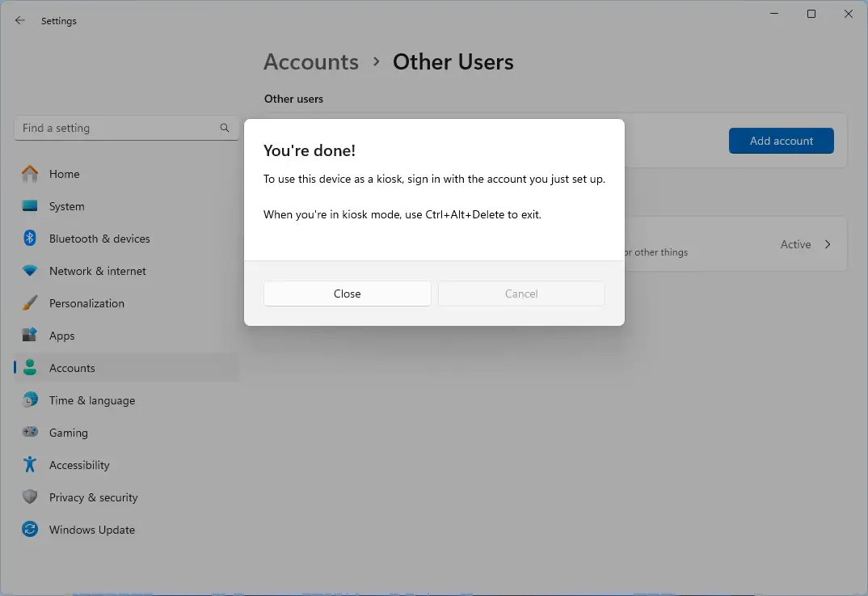The image size is (868, 596).
Task: Click the disabled Cancel button
Action: click(x=521, y=294)
